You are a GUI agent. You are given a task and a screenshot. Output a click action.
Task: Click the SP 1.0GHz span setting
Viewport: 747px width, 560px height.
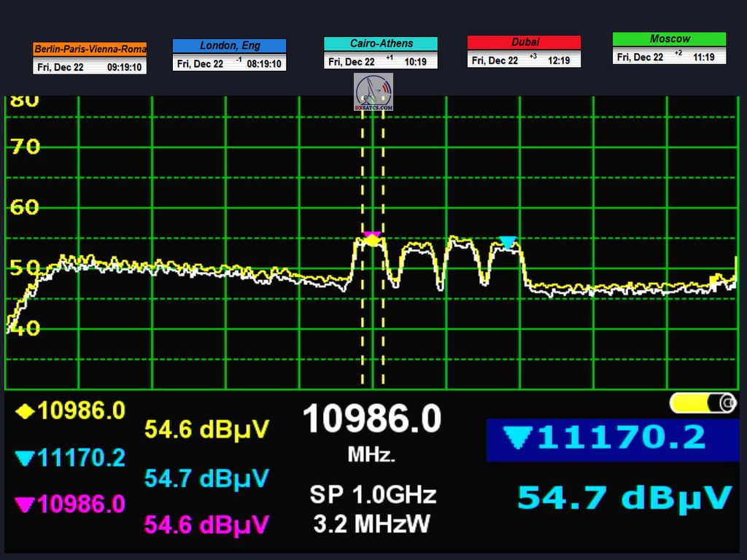pyautogui.click(x=372, y=495)
